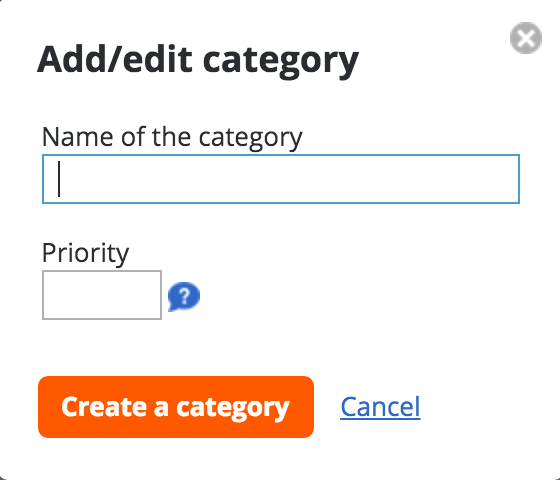Focus the Name of the category field
Viewport: 560px width, 480px height.
click(281, 179)
